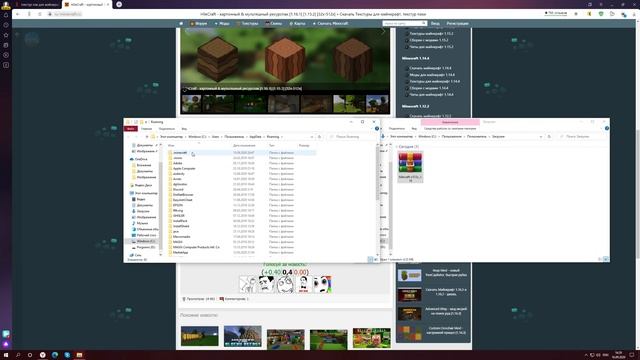The image size is (640, 360).
Task: Click Windows notification center icon
Action: click(631, 355)
